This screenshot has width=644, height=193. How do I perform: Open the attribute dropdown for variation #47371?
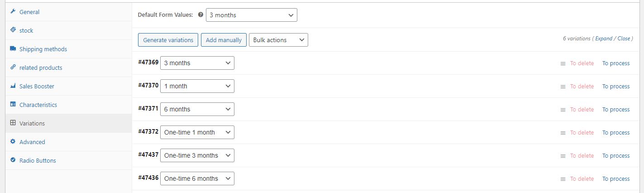pyautogui.click(x=197, y=109)
